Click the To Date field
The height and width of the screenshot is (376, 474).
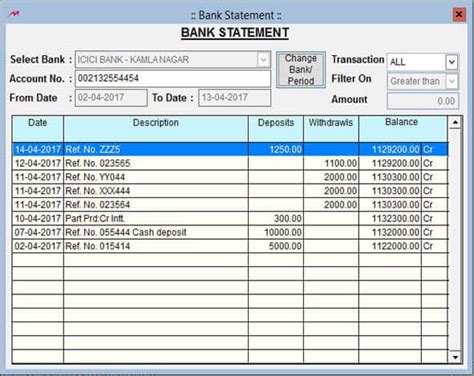234,98
